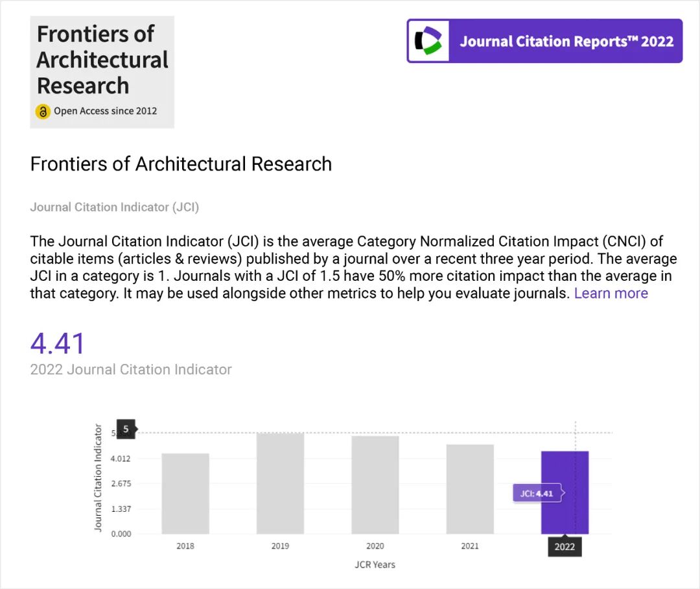Click the 0.000 y-axis value
This screenshot has width=700, height=589.
pos(121,534)
